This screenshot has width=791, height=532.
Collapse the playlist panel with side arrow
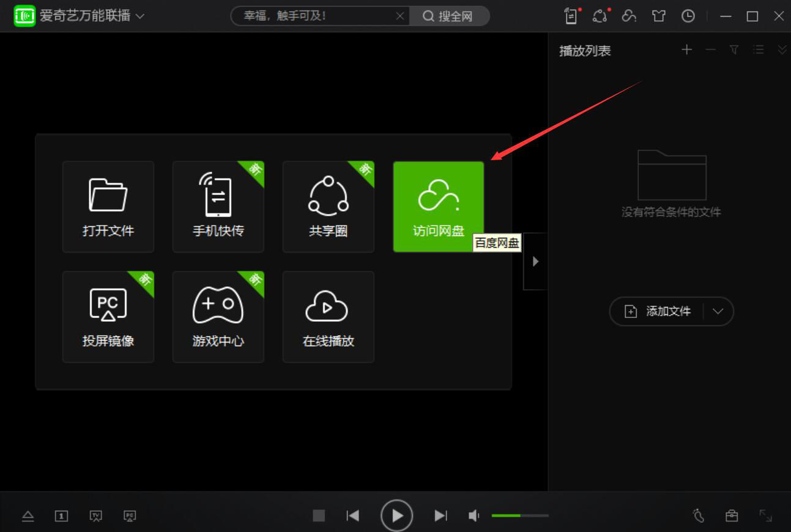(x=535, y=261)
